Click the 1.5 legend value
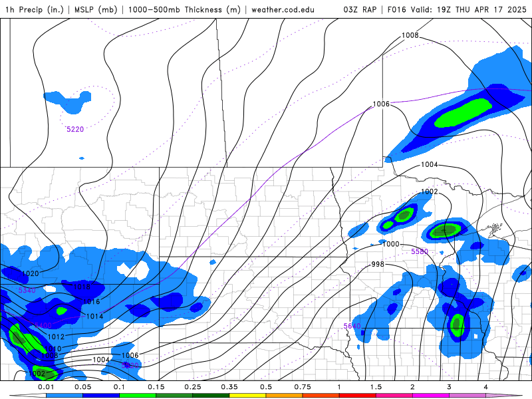The width and height of the screenshot is (532, 399). [x=376, y=387]
